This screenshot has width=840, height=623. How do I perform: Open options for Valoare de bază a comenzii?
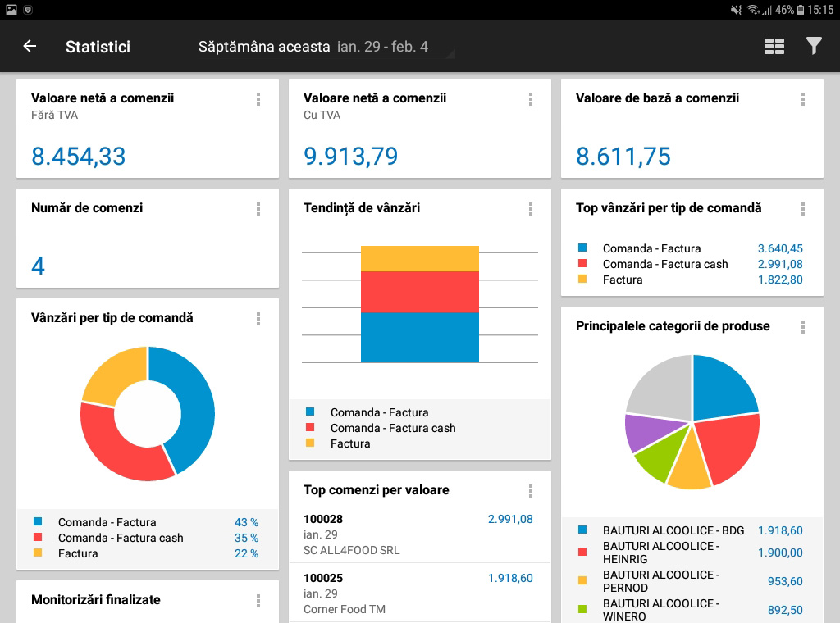pyautogui.click(x=802, y=99)
